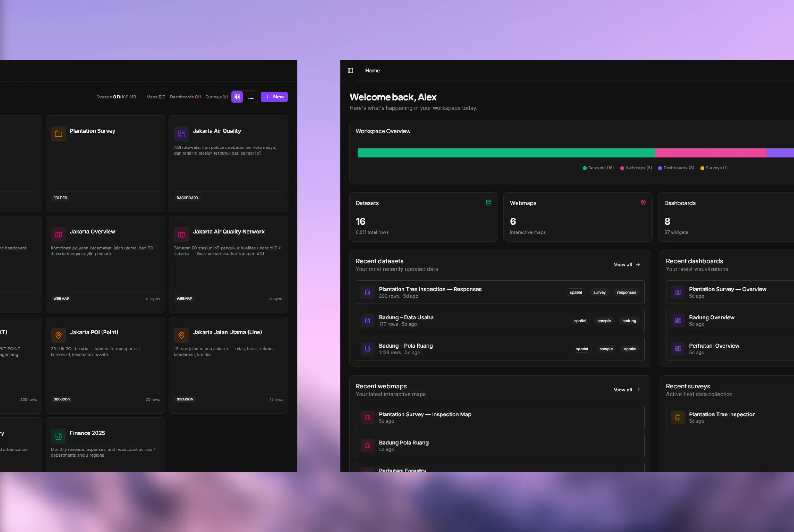Click View all in Recent datasets
Image resolution: width=794 pixels, height=532 pixels.
(627, 265)
